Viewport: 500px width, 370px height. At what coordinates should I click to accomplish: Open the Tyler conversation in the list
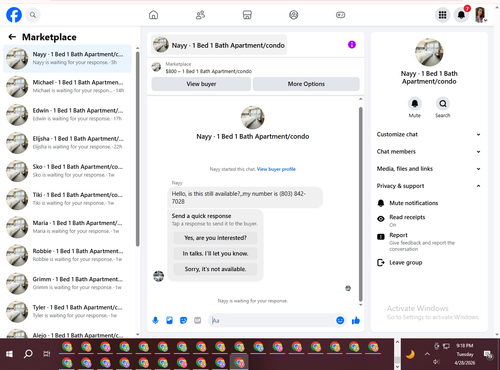67,311
